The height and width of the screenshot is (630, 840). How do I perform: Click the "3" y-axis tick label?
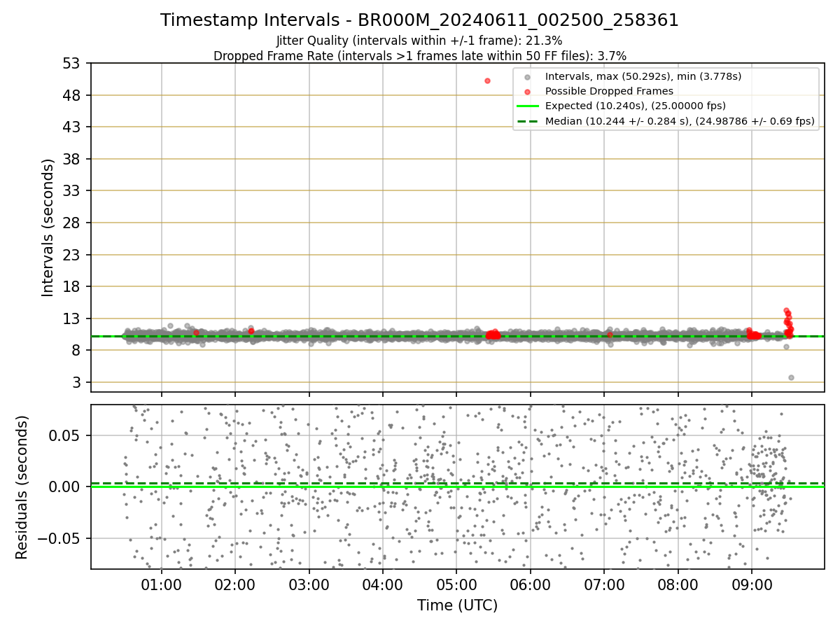tap(78, 382)
